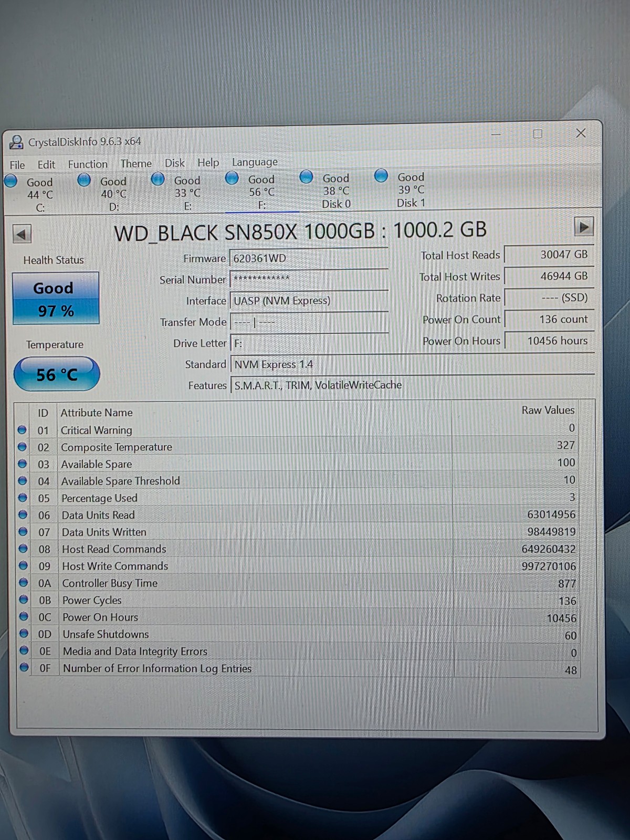Viewport: 630px width, 840px height.
Task: Select the Data Units Written attribute name
Action: [104, 532]
